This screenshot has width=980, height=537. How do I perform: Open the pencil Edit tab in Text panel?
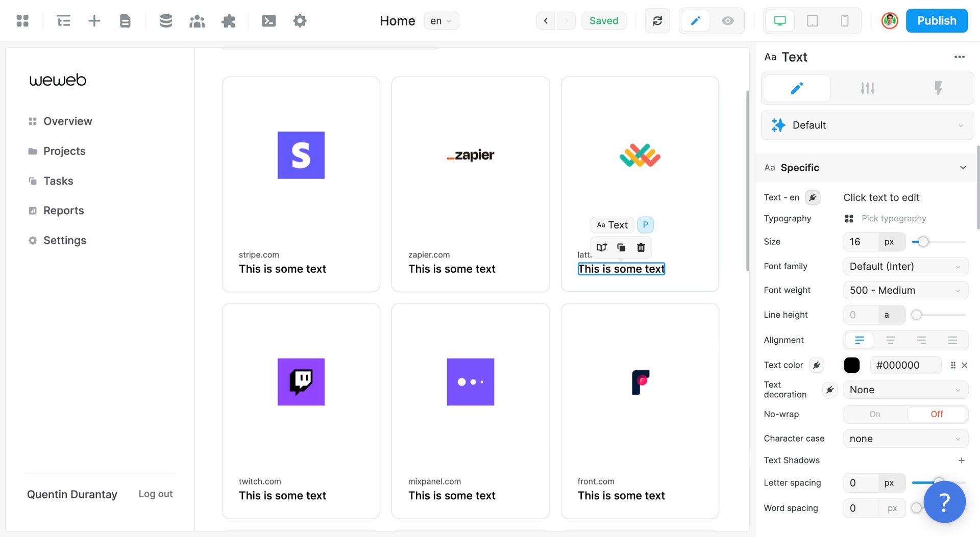(x=796, y=89)
